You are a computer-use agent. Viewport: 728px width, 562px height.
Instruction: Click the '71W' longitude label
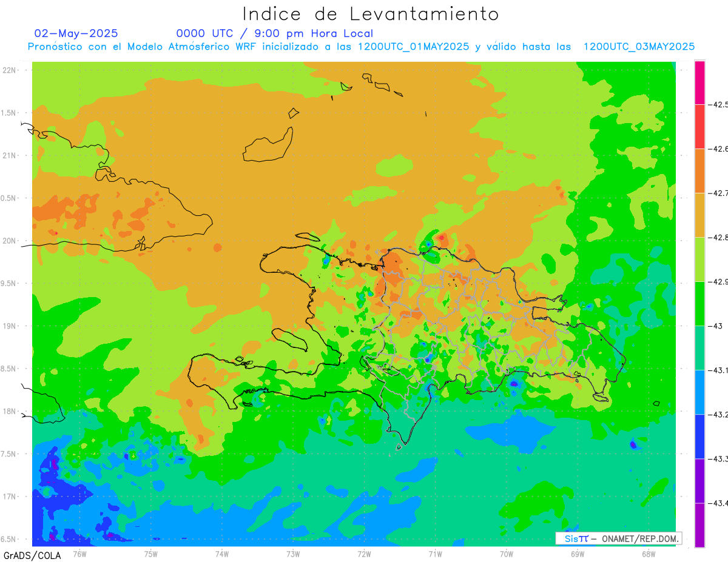[x=435, y=554]
